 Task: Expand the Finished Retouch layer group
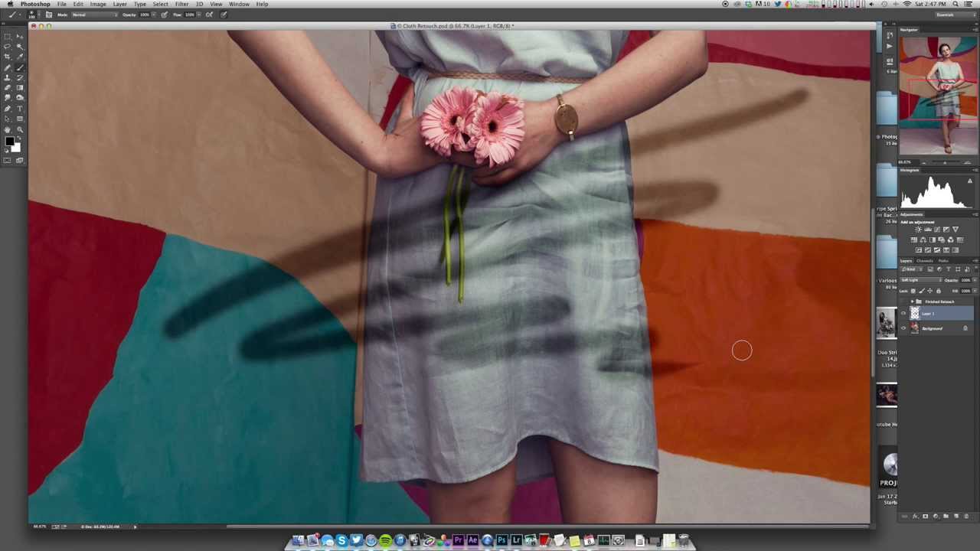[x=912, y=302]
